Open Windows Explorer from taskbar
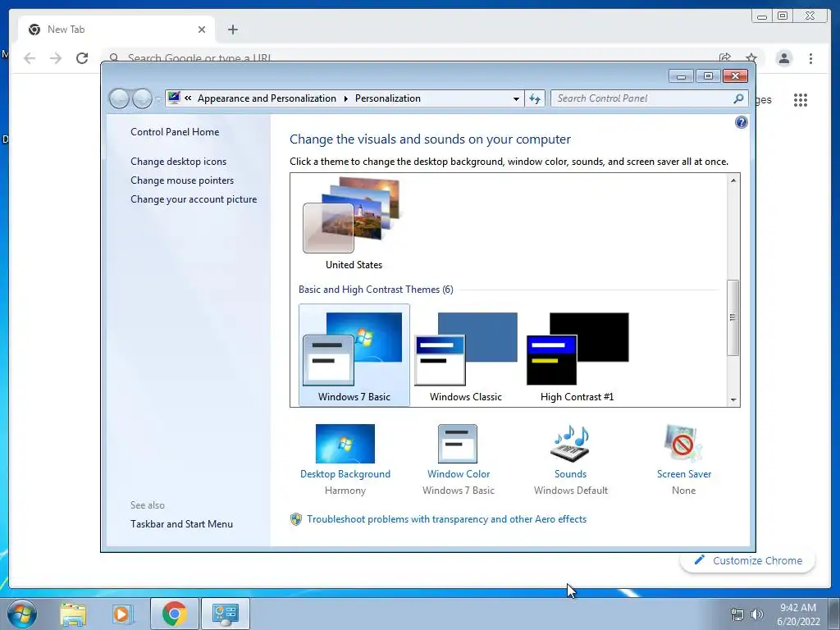Image resolution: width=840 pixels, height=630 pixels. click(73, 614)
